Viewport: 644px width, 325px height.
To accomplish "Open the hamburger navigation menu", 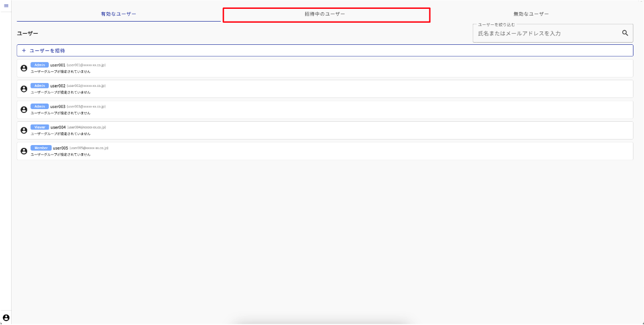I will pos(6,5).
